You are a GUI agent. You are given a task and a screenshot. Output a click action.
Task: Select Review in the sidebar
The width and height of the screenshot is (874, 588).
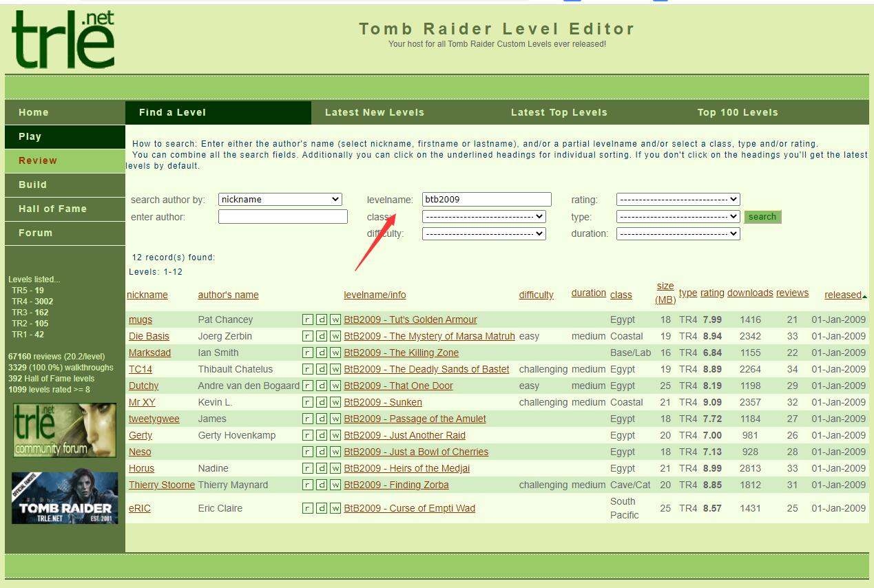[x=65, y=160]
